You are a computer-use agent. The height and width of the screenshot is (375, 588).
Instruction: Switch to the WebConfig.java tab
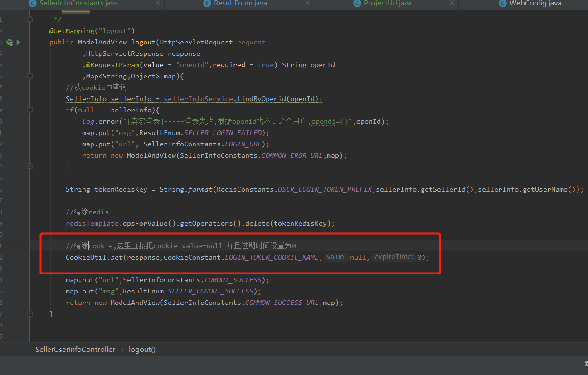pyautogui.click(x=535, y=4)
